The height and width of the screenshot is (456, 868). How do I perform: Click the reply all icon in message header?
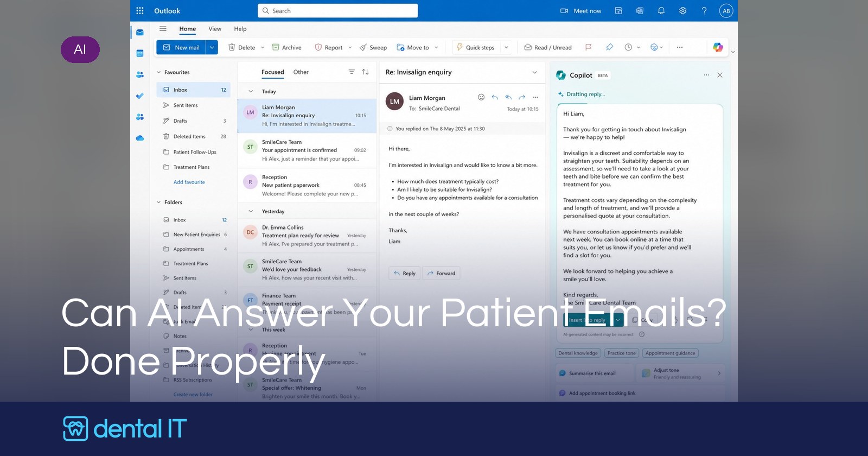pyautogui.click(x=508, y=97)
